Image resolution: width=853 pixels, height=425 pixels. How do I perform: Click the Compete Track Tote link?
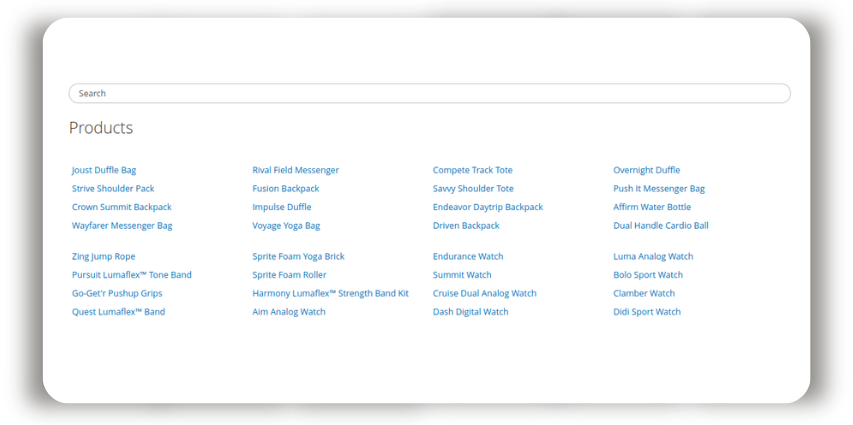pyautogui.click(x=473, y=170)
